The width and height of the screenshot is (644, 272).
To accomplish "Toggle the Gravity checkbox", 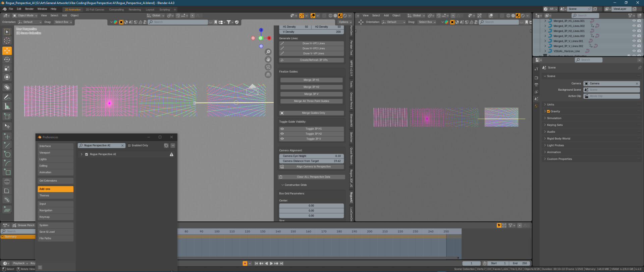I will [548, 111].
